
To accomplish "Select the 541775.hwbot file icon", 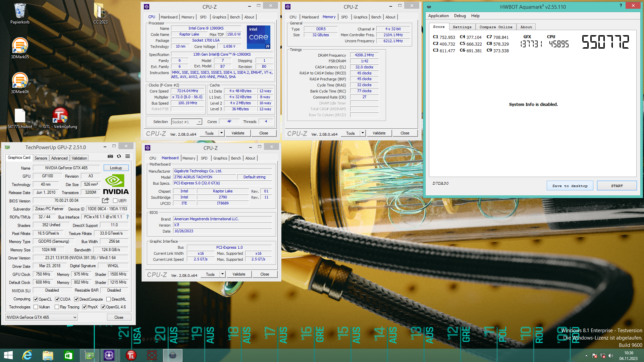I will [20, 118].
